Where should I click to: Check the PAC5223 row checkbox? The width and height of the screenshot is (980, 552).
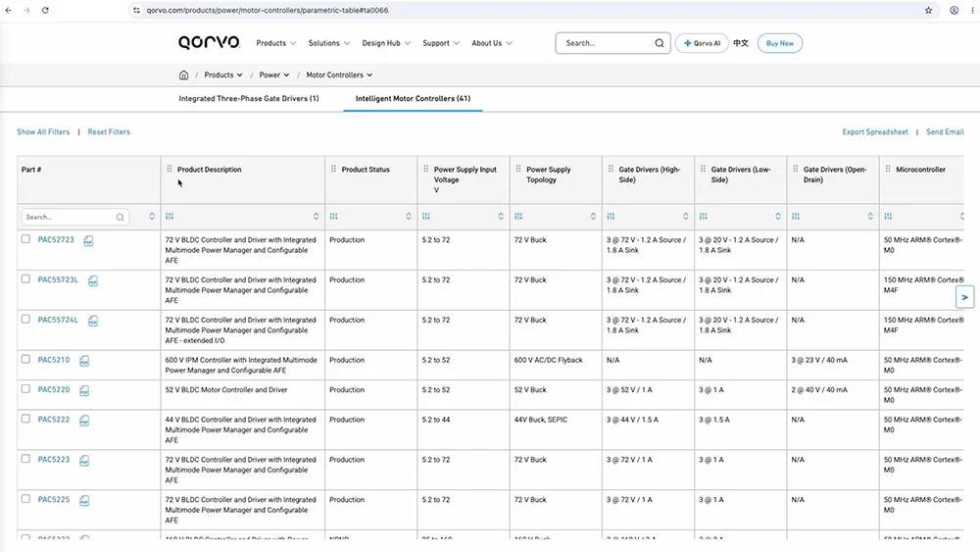[25, 459]
